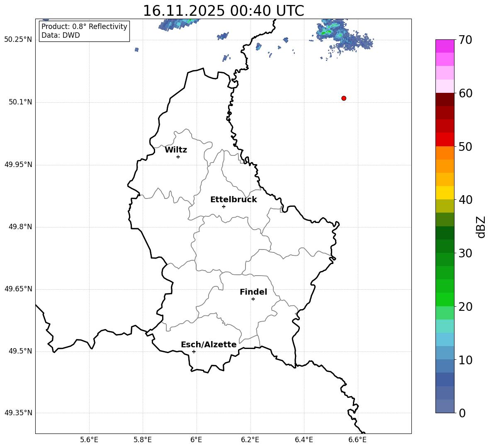Click the 6°E longitude label
The width and height of the screenshot is (491, 448).
click(x=196, y=440)
